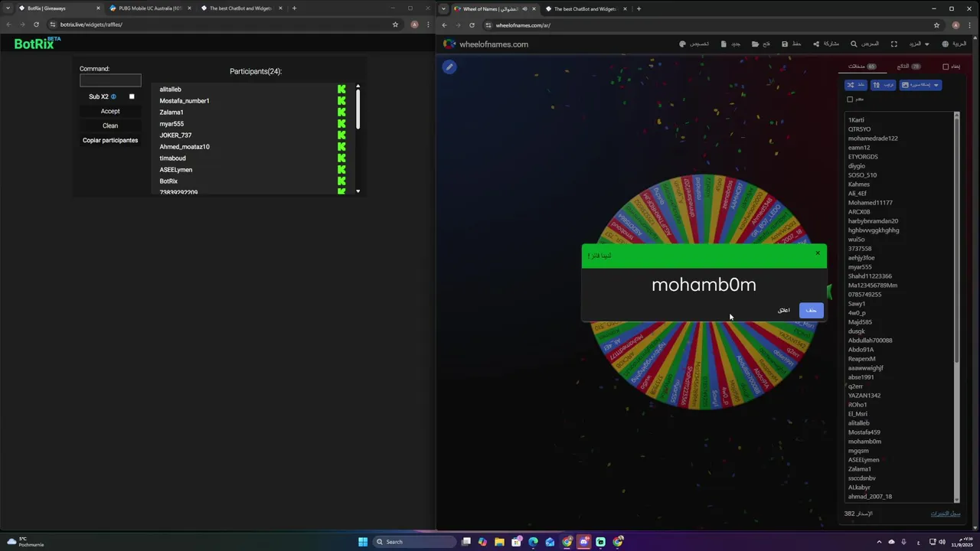Click the Command input field

coord(110,80)
